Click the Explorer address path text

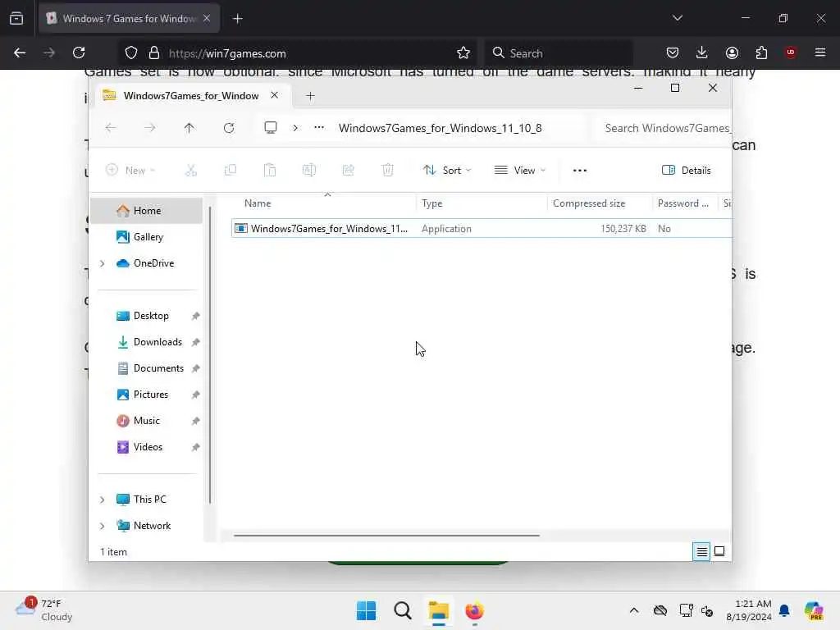click(440, 128)
